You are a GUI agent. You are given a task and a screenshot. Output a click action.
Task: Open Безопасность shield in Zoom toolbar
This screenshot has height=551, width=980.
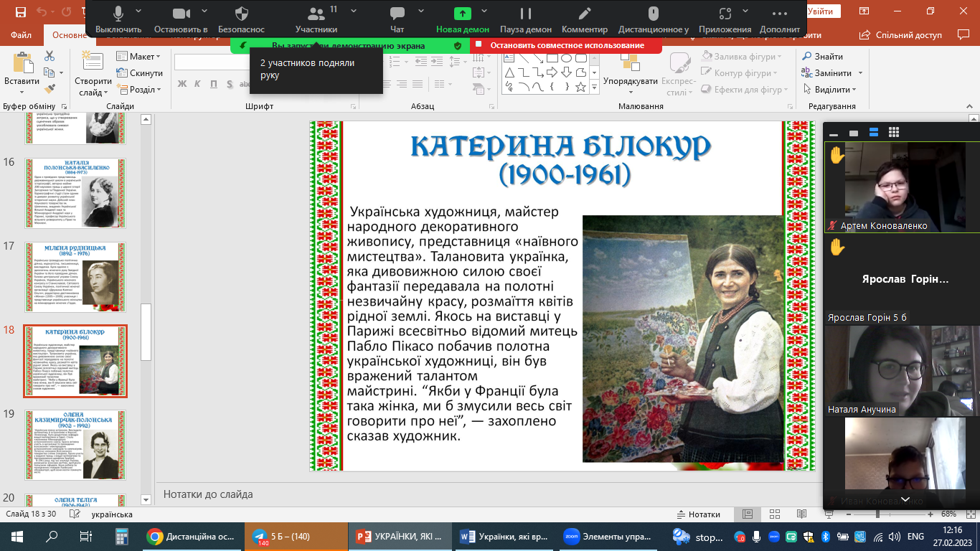point(242,19)
